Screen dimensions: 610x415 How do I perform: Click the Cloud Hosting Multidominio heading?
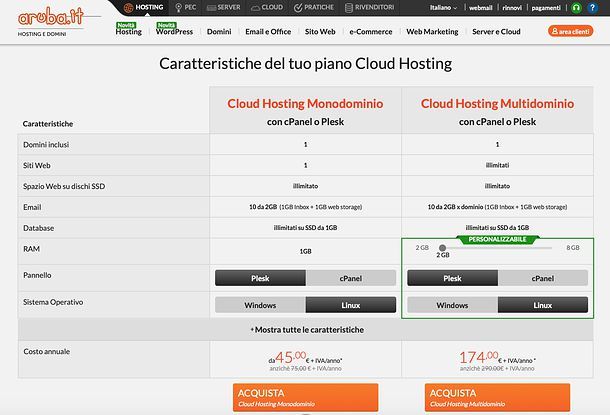click(x=497, y=103)
